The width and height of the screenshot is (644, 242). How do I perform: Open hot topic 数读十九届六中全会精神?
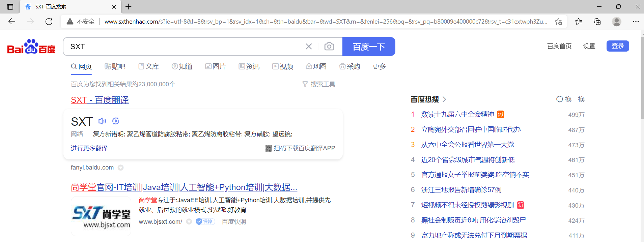[457, 115]
